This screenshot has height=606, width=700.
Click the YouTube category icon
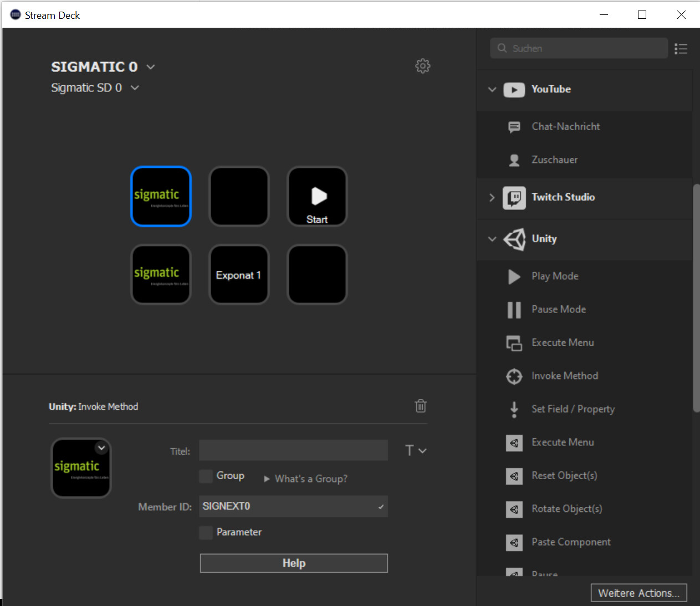pyautogui.click(x=514, y=90)
